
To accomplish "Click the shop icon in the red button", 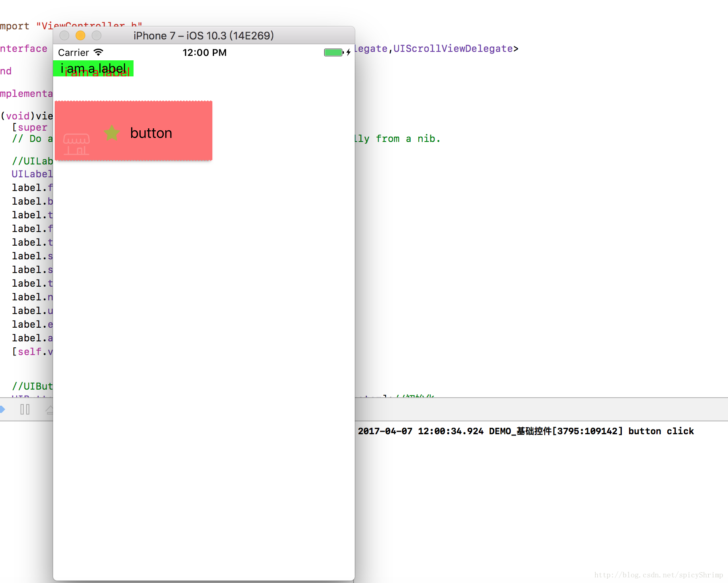I will 76,144.
